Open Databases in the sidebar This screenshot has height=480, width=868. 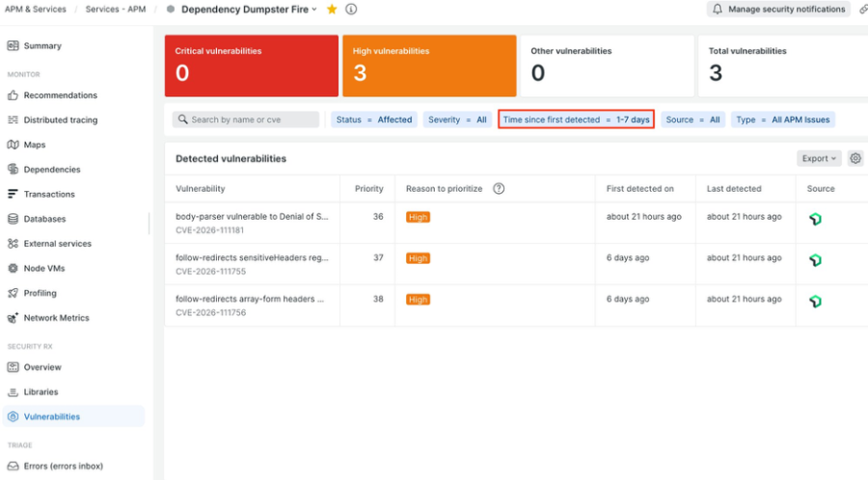tap(44, 219)
